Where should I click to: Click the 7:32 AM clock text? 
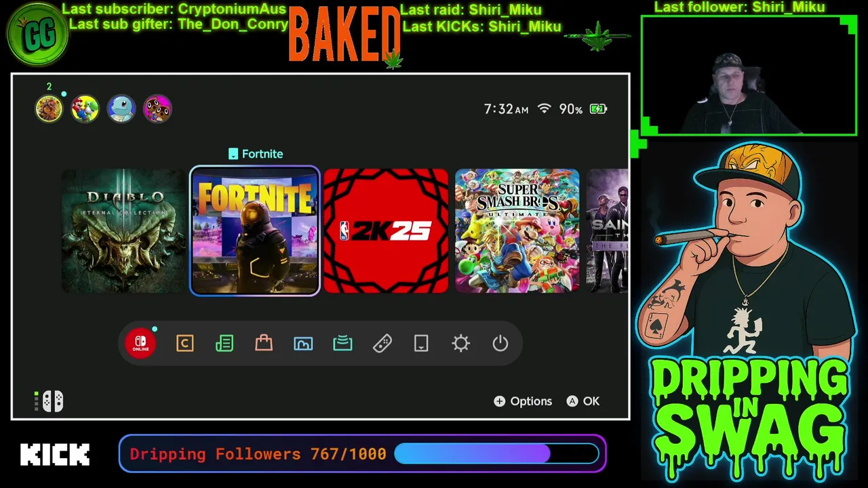[x=506, y=109]
